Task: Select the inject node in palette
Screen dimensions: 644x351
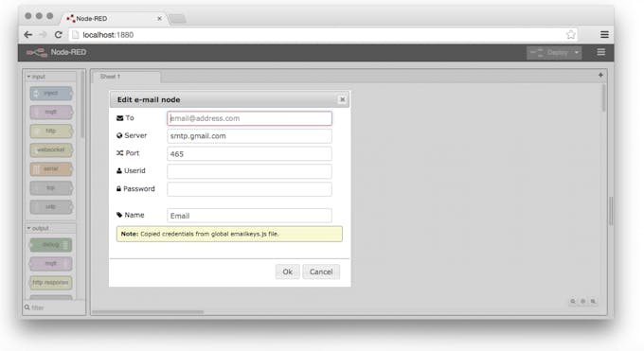Action: 51,93
